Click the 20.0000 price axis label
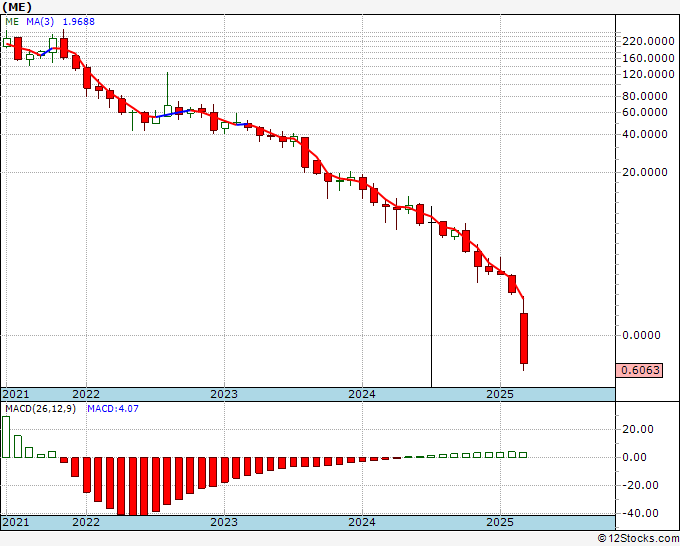This screenshot has width=680, height=546. [645, 172]
